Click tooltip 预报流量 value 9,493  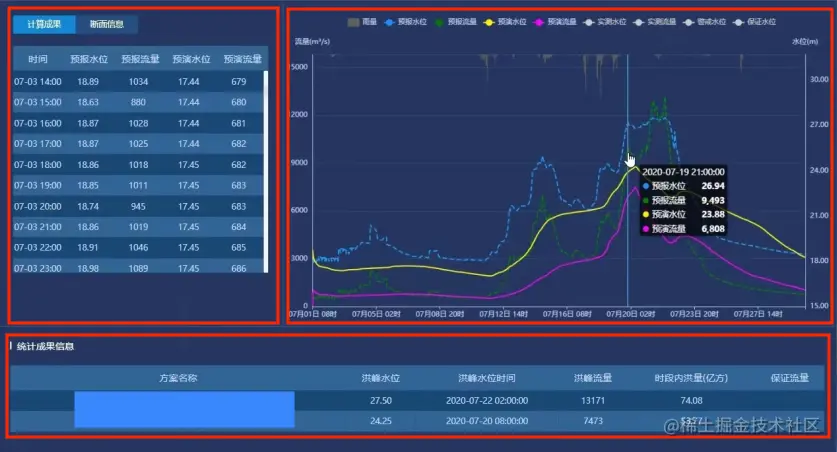tap(713, 200)
